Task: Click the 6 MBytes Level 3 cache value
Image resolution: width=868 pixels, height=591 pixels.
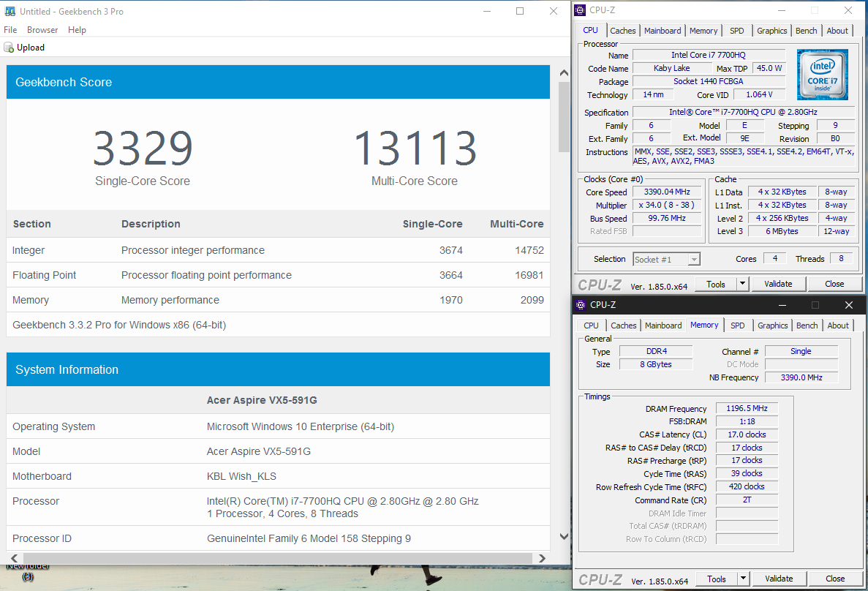Action: [x=782, y=231]
